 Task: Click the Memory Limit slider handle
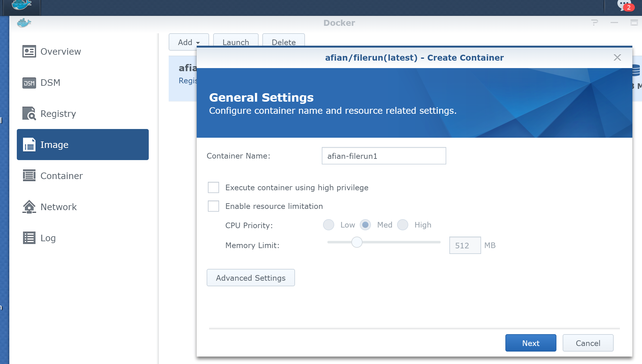357,242
